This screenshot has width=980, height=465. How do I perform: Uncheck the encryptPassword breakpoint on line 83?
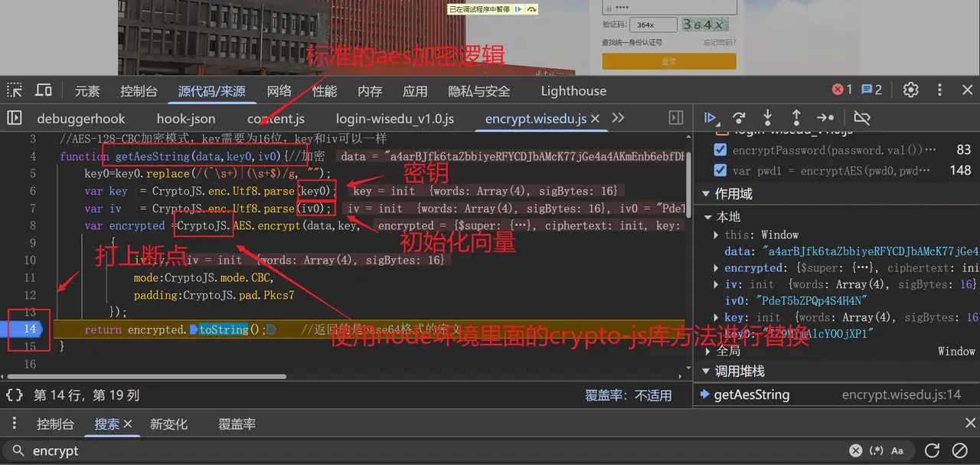point(720,149)
